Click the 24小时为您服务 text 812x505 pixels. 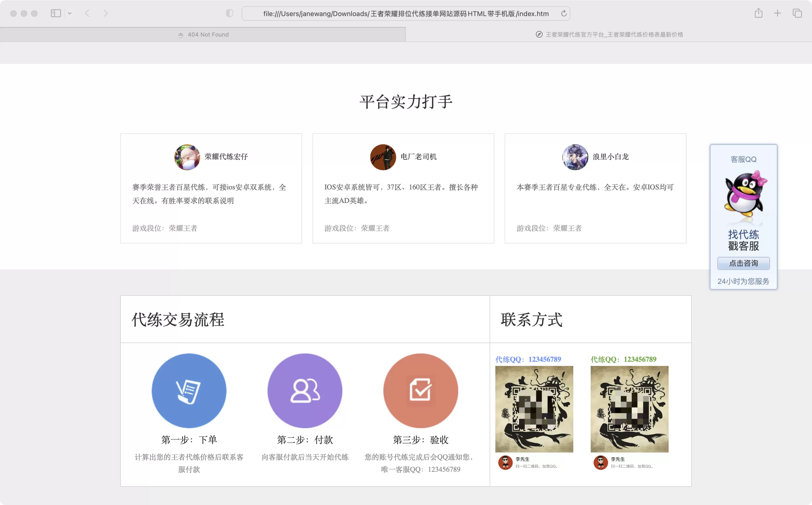point(743,281)
